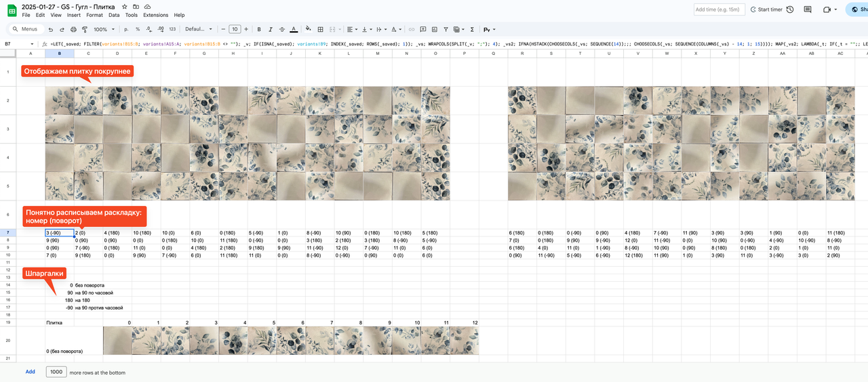This screenshot has width=868, height=382.
Task: Click the Move to folder icon
Action: 136,6
